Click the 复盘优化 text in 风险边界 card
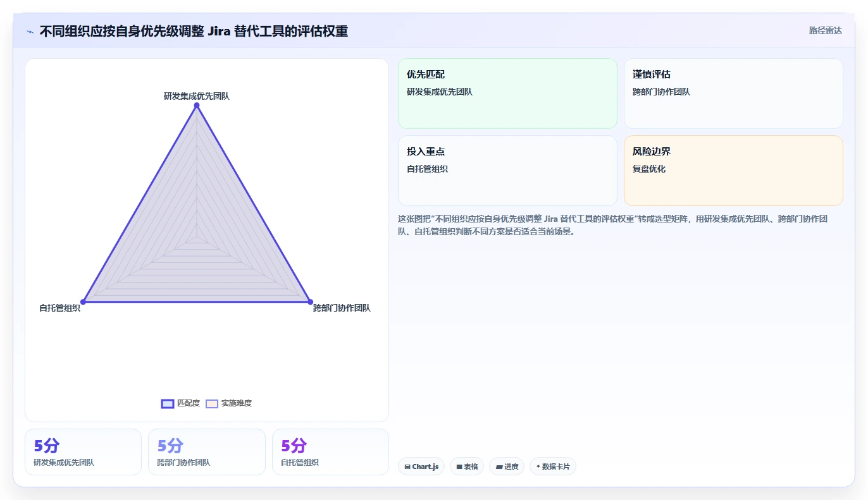This screenshot has width=868, height=500. point(649,169)
